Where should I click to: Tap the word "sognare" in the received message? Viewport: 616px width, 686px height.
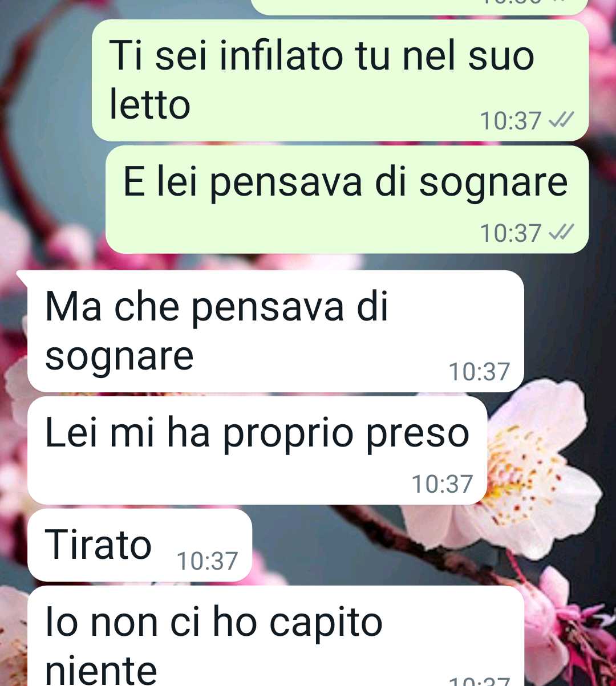(x=120, y=357)
